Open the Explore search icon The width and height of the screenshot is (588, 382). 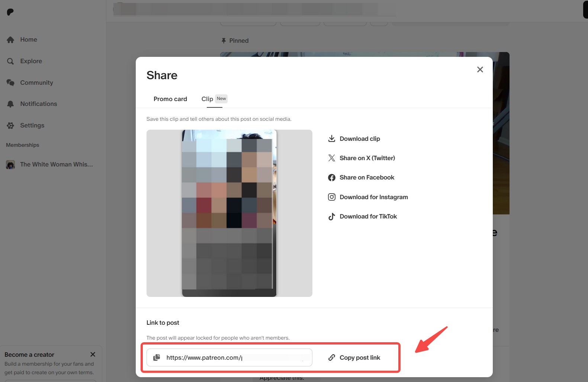pyautogui.click(x=10, y=61)
